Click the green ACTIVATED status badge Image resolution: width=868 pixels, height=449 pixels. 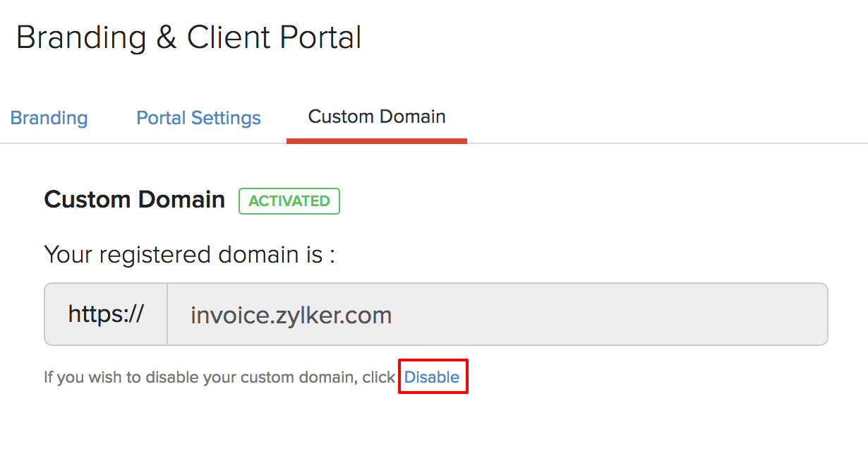click(x=289, y=201)
